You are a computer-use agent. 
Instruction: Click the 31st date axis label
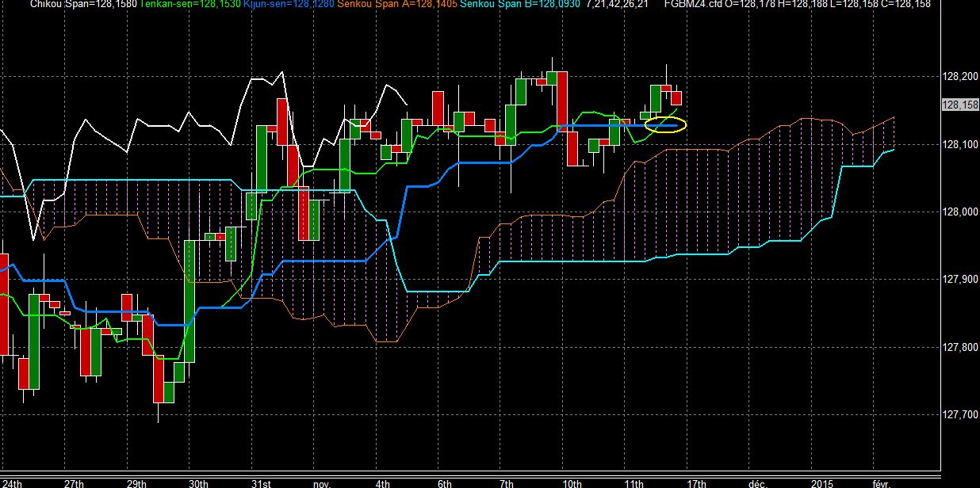point(261,483)
